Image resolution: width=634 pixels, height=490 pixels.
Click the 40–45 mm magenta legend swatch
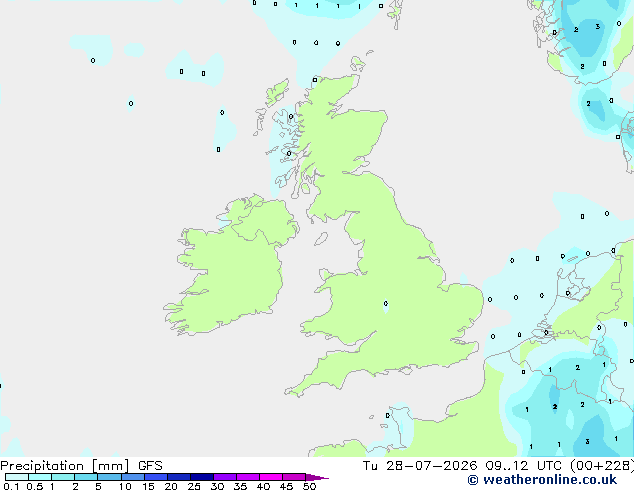[271, 477]
